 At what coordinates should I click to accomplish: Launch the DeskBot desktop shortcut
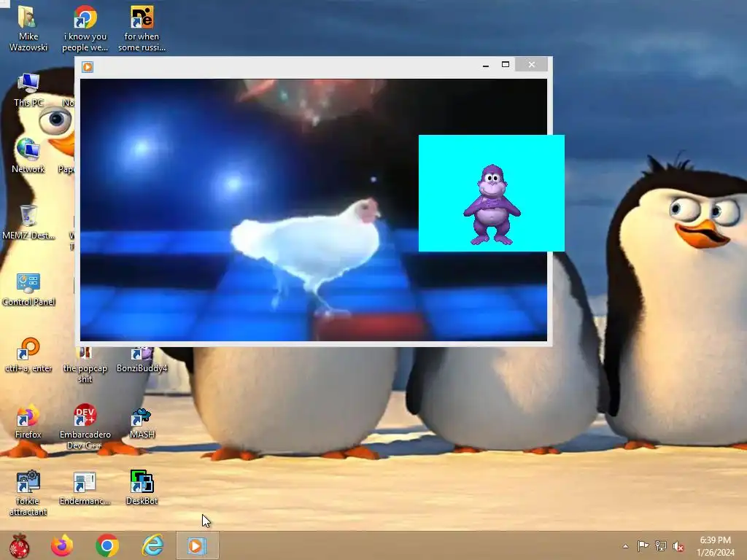coord(142,488)
